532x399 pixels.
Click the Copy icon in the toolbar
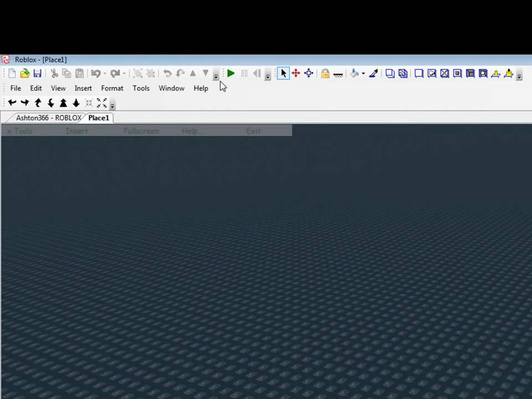click(x=67, y=73)
